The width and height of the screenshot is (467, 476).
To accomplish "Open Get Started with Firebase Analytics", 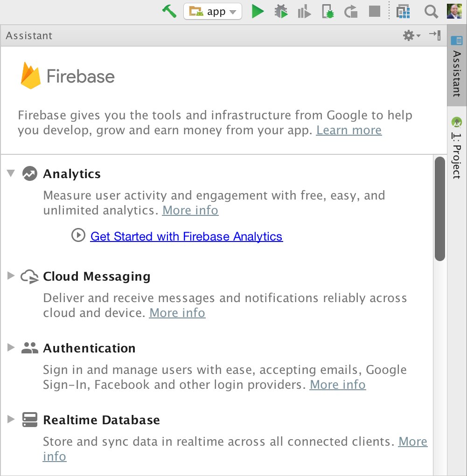I will click(186, 236).
